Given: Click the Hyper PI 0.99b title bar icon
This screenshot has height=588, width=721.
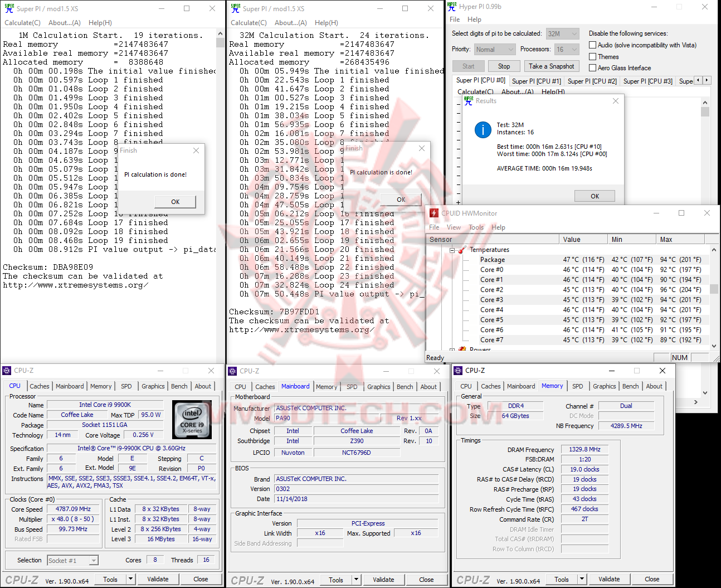Looking at the screenshot, I should (x=452, y=7).
